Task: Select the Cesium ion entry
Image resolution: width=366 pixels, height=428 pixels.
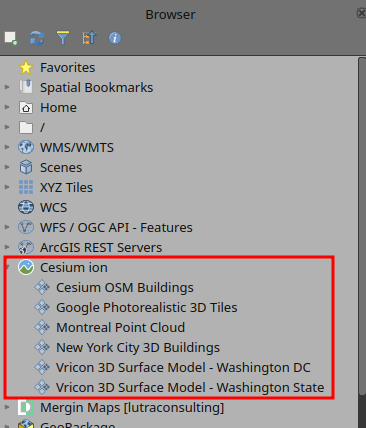Action: pyautogui.click(x=74, y=268)
